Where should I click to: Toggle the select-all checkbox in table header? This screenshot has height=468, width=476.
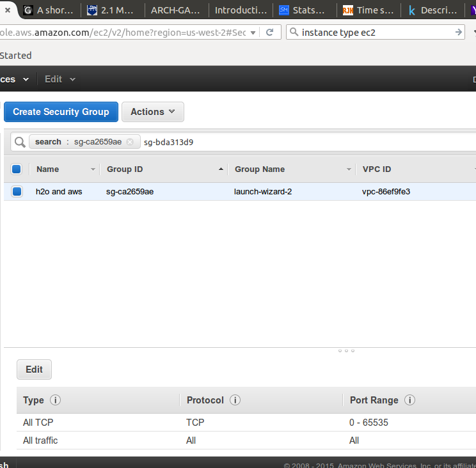click(x=17, y=169)
